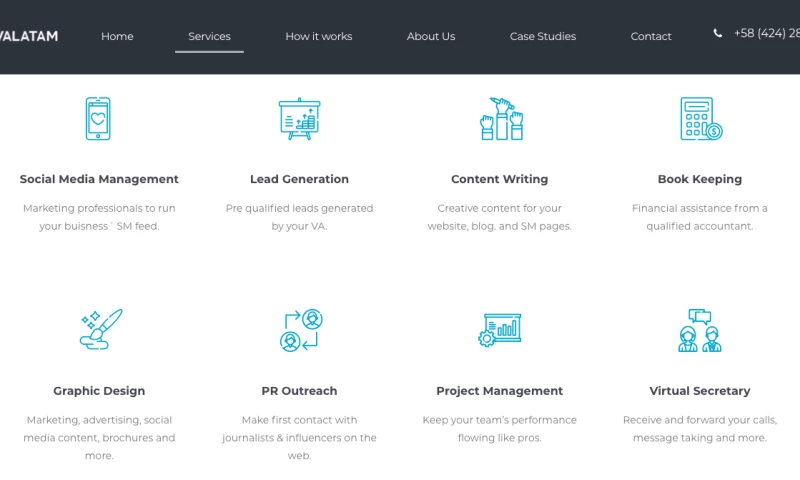Screen dimensions: 800x480
Task: Click the Virtual Secretary people chat icon
Action: click(x=699, y=330)
